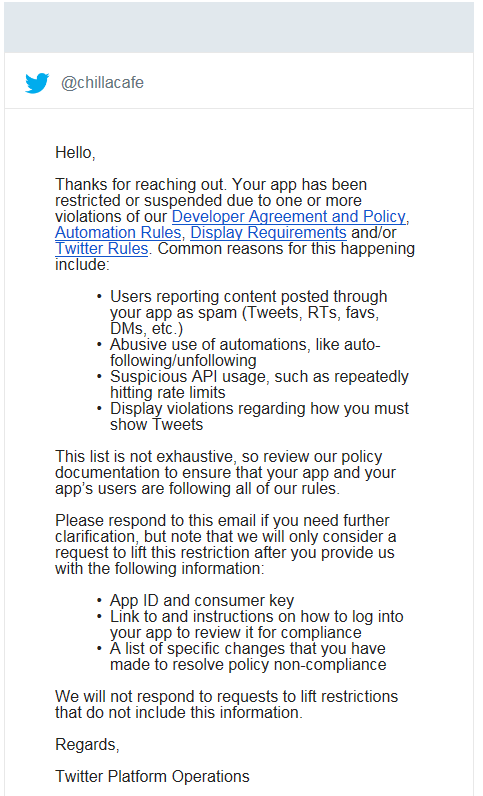Click the 'Link to and instructions' bullet

(256, 624)
